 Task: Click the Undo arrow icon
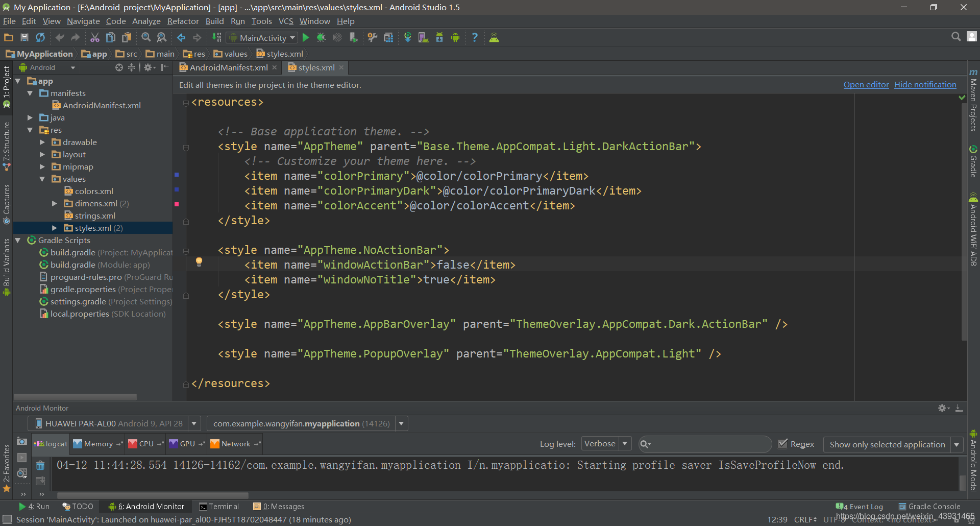pos(60,37)
